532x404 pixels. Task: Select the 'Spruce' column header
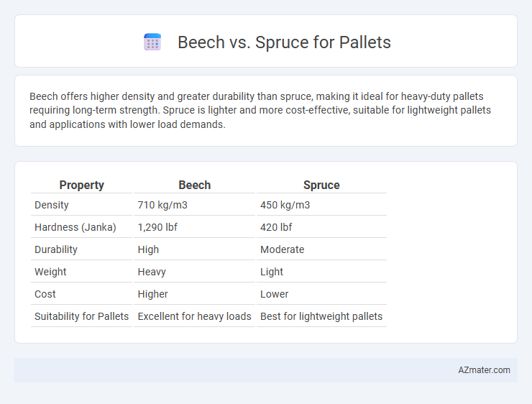(321, 185)
